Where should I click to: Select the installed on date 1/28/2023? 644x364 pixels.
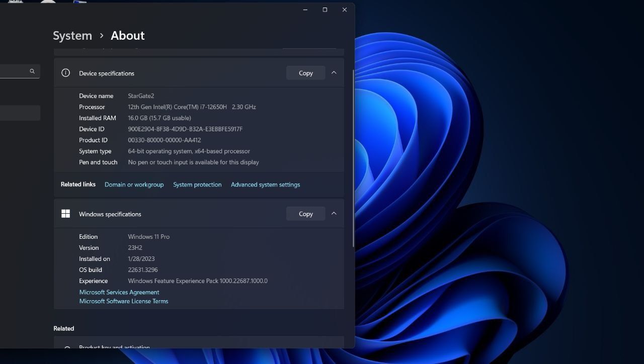(141, 259)
